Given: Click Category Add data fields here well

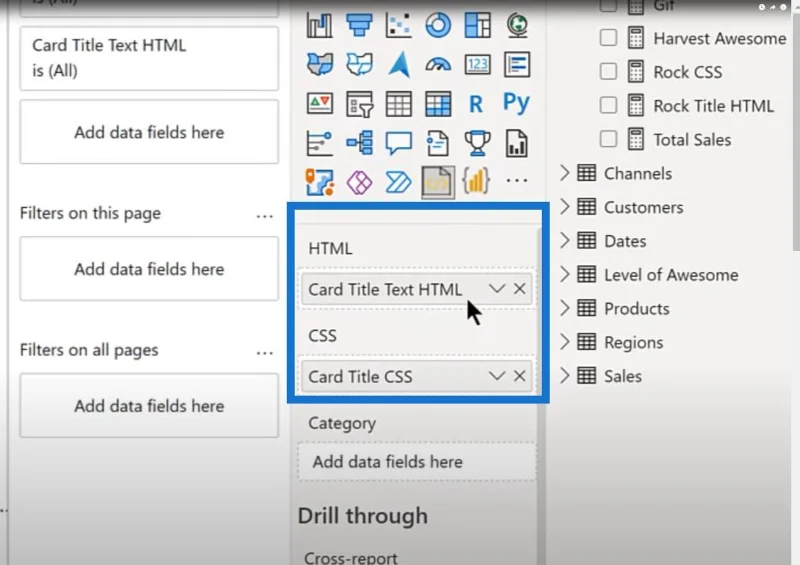Looking at the screenshot, I should click(416, 462).
